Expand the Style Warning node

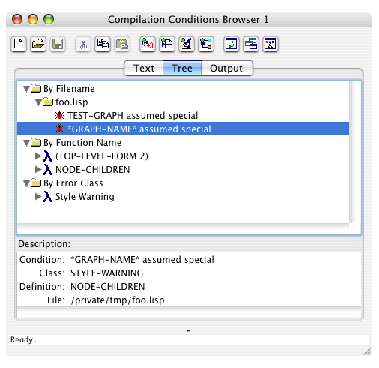tap(38, 197)
